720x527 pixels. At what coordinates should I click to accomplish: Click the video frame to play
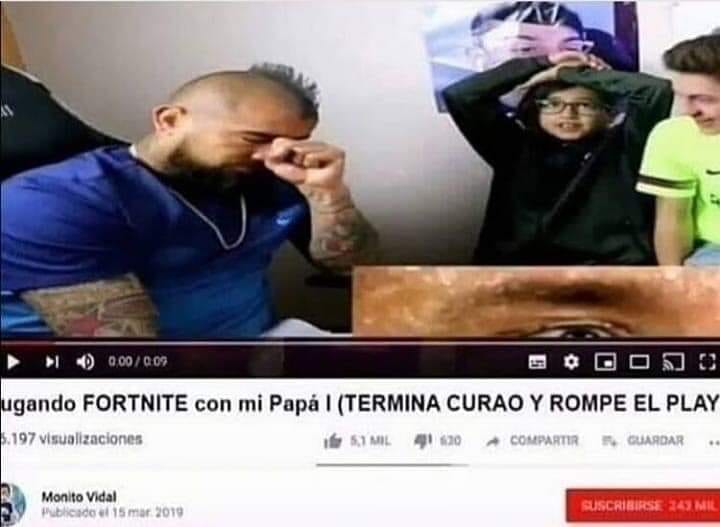[x=360, y=169]
